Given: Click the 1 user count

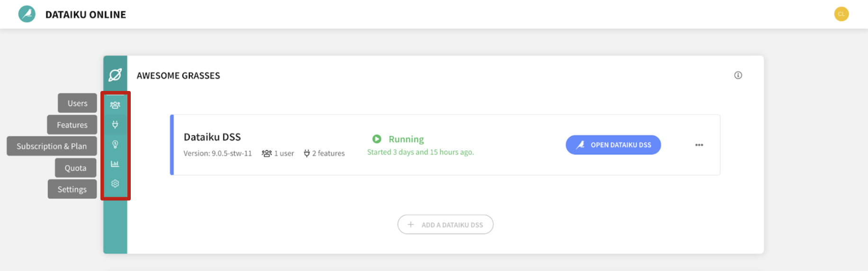Looking at the screenshot, I should pos(278,153).
